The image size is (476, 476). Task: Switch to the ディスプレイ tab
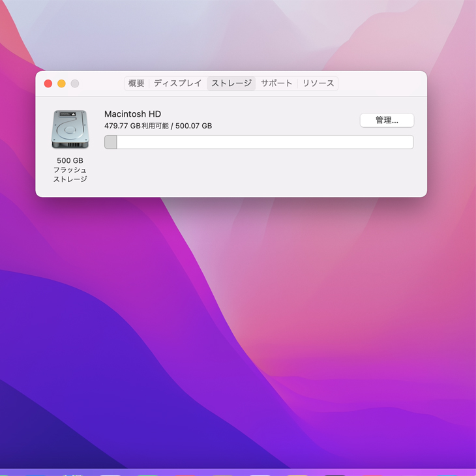tap(178, 83)
